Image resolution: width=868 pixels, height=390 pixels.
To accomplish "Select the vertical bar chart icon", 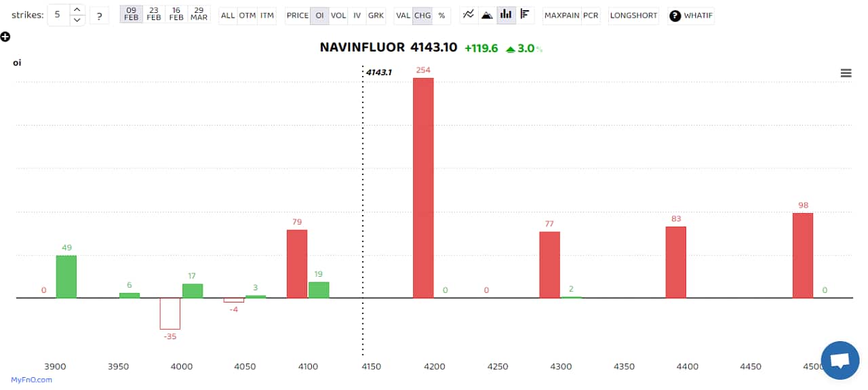I will point(506,15).
